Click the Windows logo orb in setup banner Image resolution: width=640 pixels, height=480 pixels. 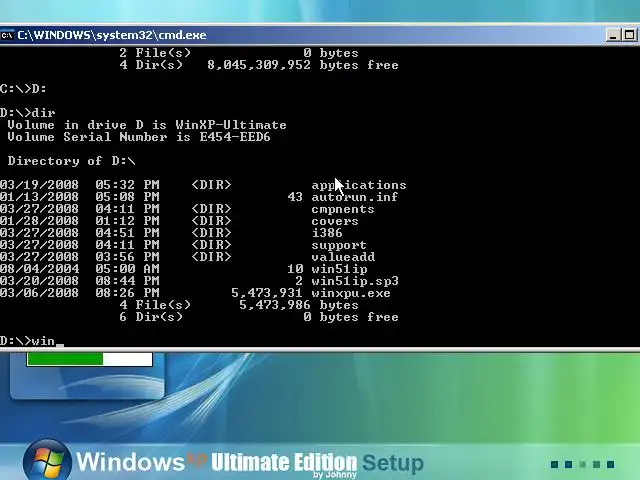point(47,460)
